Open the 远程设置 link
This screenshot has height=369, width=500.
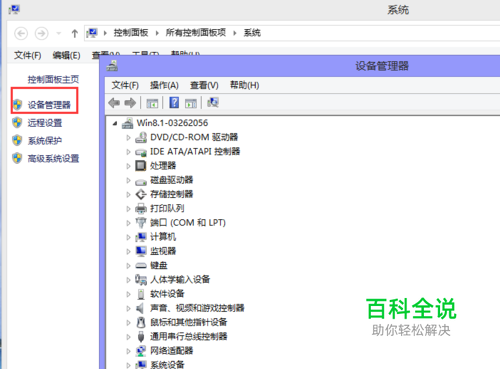tap(45, 123)
